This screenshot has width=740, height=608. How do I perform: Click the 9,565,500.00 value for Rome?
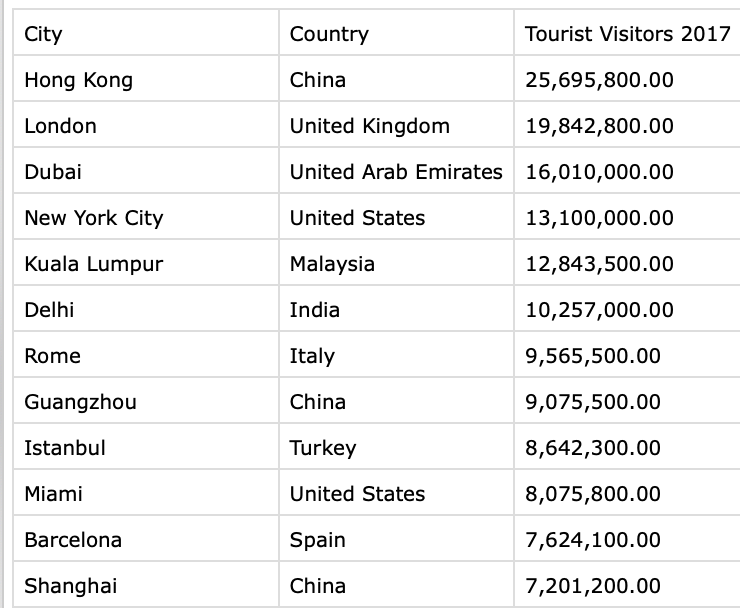click(593, 356)
